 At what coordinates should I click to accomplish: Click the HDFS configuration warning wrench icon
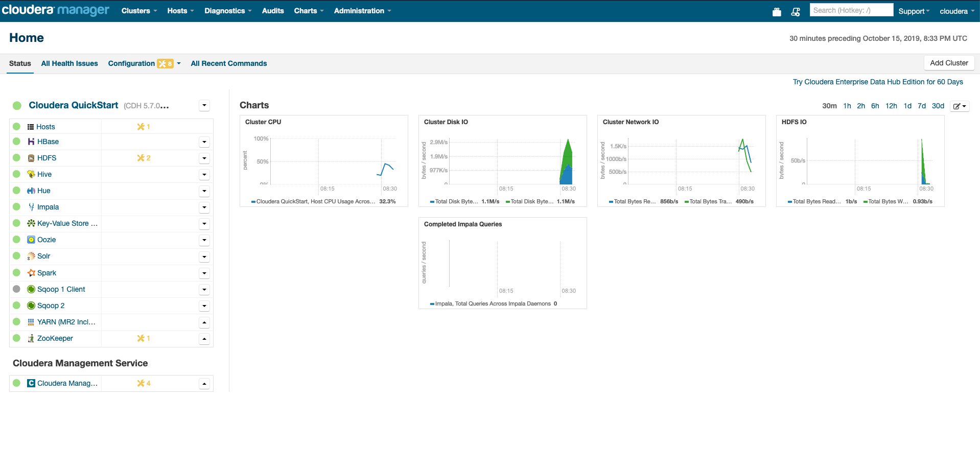pyautogui.click(x=140, y=158)
